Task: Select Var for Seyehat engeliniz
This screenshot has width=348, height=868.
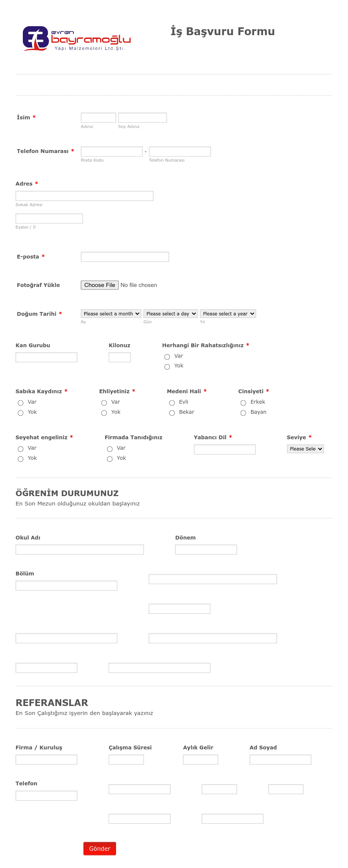Action: 21,449
